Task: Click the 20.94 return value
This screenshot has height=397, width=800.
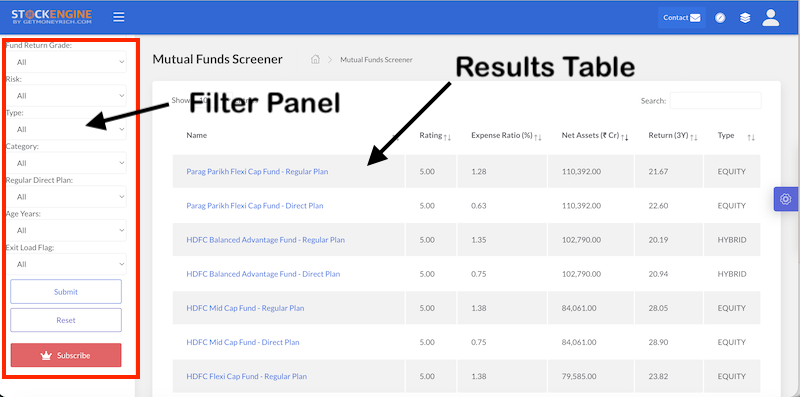Action: click(658, 274)
